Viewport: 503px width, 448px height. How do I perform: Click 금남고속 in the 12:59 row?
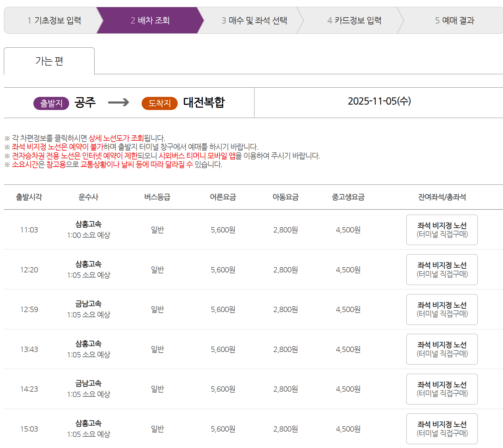[89, 304]
